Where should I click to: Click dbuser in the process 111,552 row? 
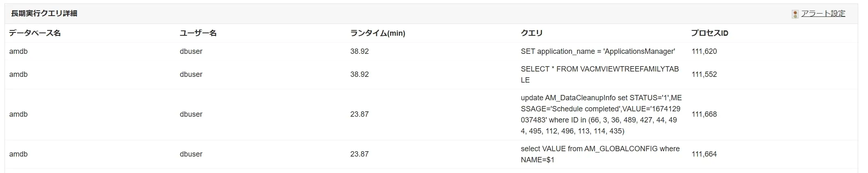click(x=191, y=74)
